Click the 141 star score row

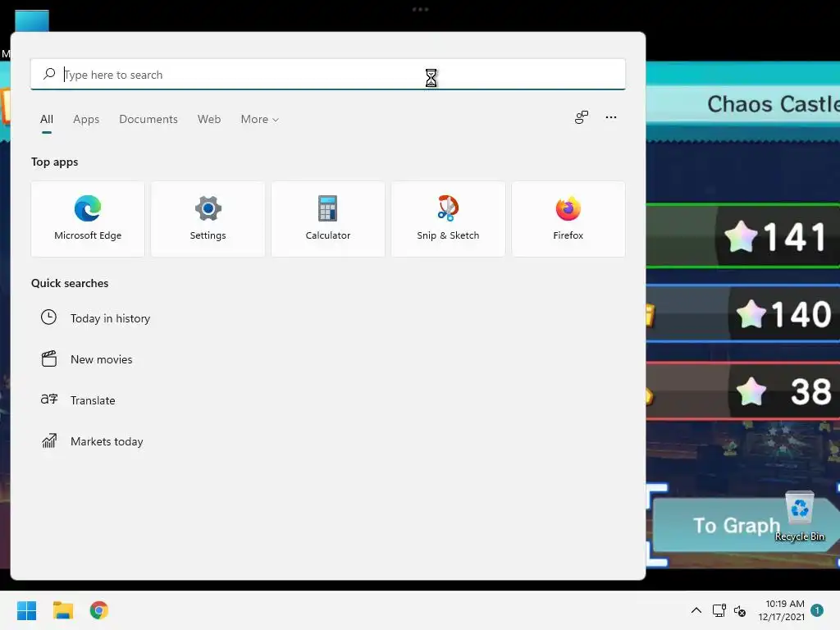742,235
